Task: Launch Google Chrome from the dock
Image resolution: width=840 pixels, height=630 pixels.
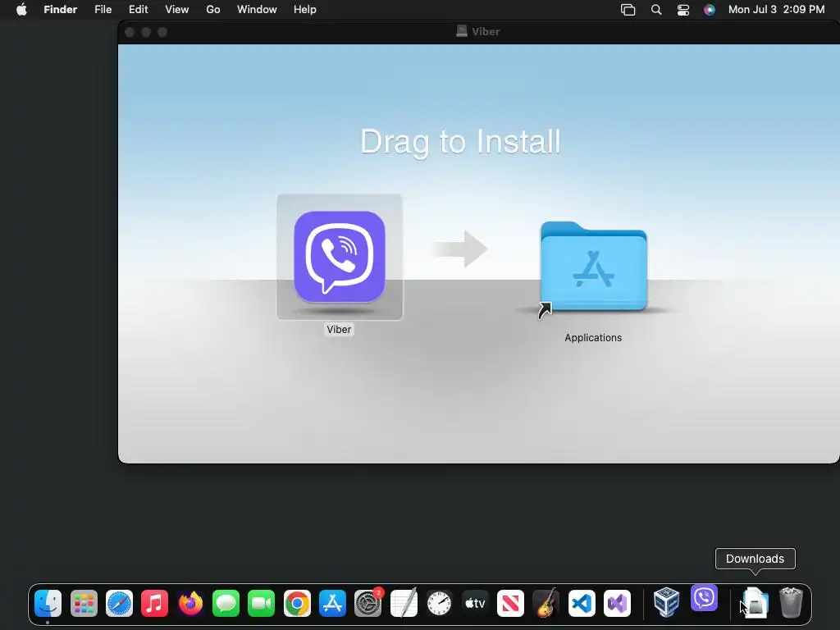Action: tap(297, 603)
